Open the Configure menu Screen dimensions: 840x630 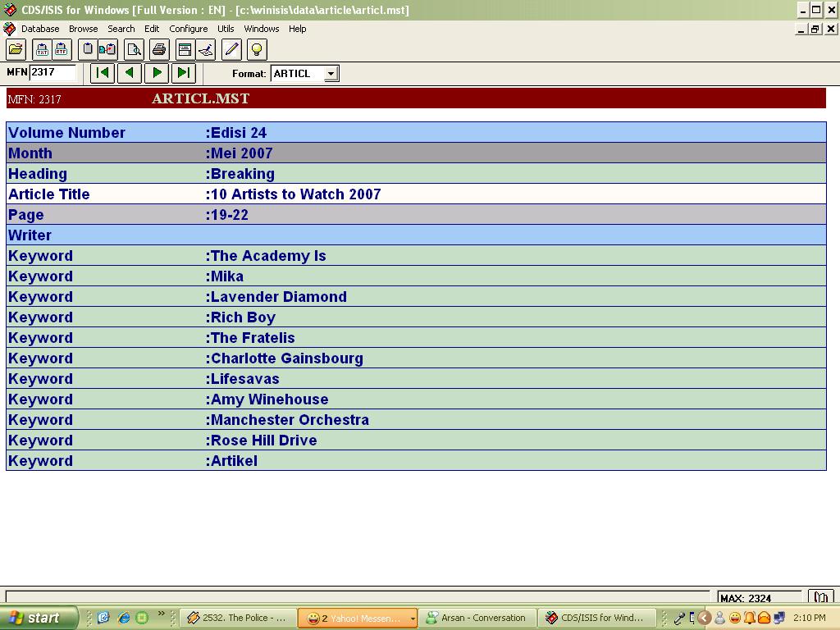point(188,29)
